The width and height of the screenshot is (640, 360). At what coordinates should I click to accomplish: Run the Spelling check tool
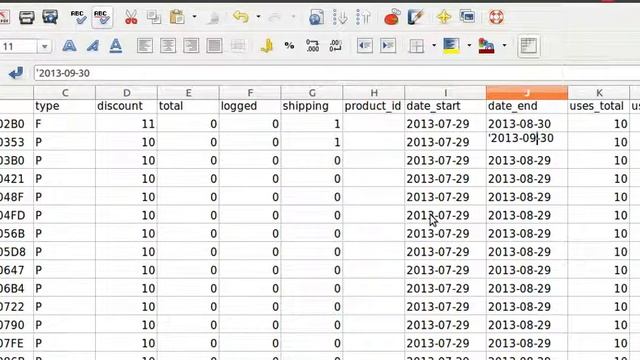tap(78, 17)
